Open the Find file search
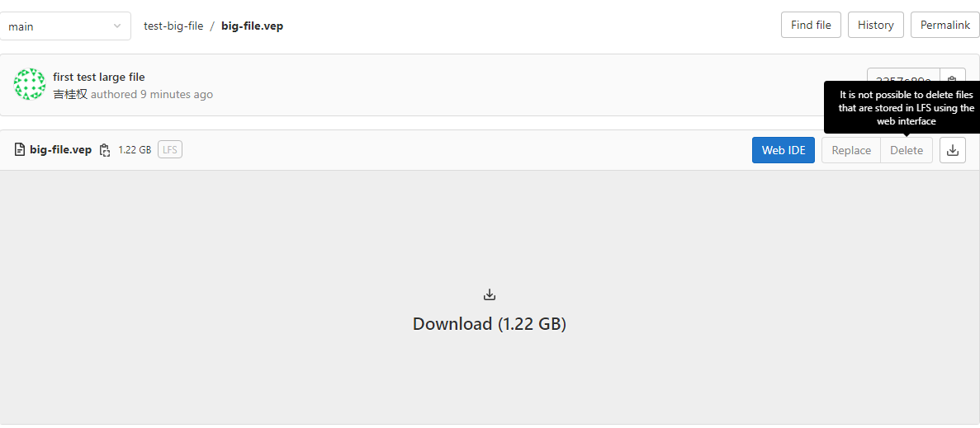Viewport: 980px width, 428px height. point(811,25)
